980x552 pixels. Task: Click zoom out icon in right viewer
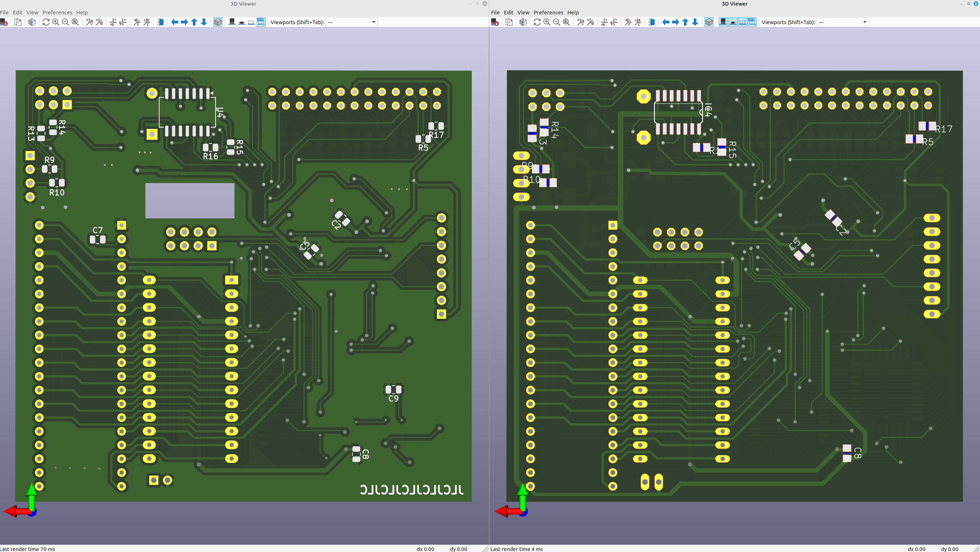(x=557, y=22)
